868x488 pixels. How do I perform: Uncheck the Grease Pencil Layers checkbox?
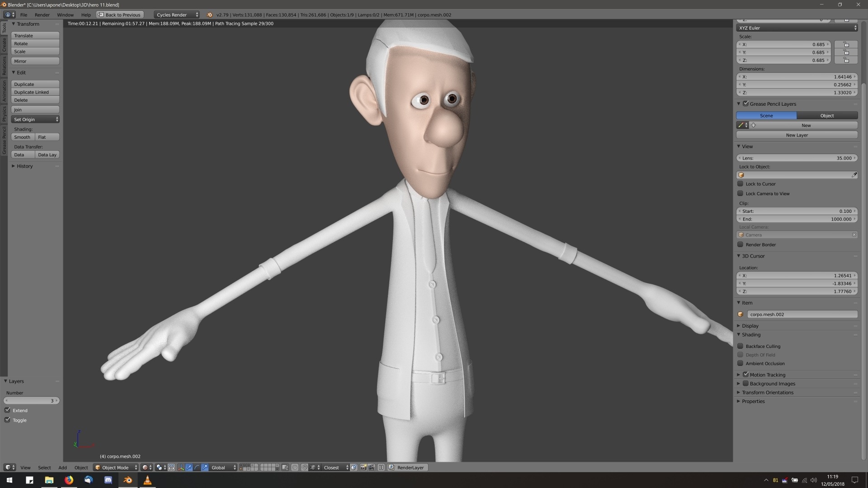746,104
